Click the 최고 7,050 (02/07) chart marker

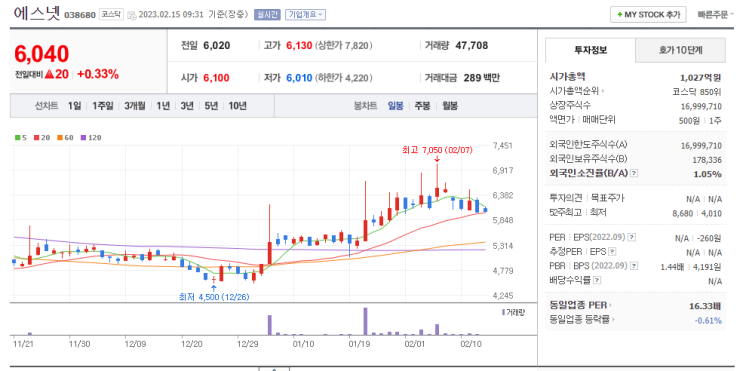tap(437, 150)
